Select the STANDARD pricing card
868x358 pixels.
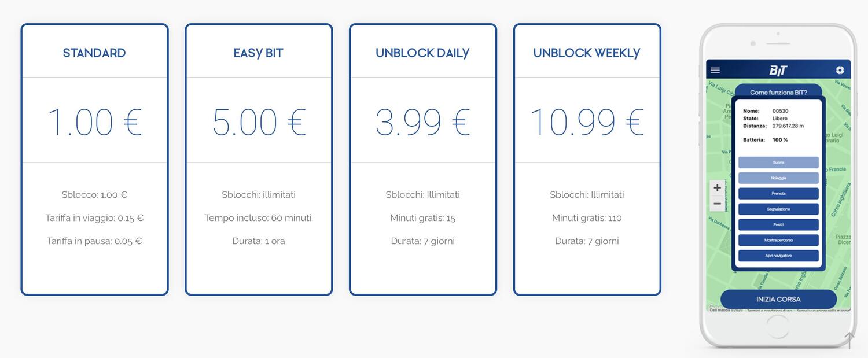[x=94, y=160]
